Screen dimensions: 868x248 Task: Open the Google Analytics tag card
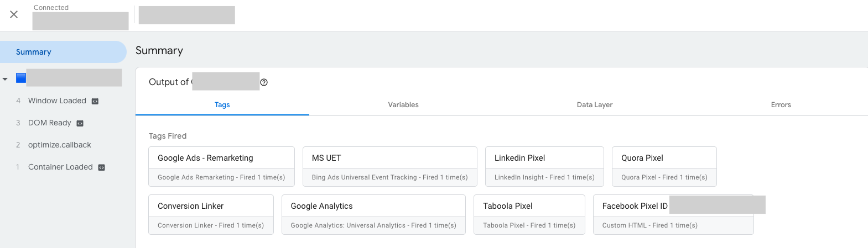pos(373,214)
